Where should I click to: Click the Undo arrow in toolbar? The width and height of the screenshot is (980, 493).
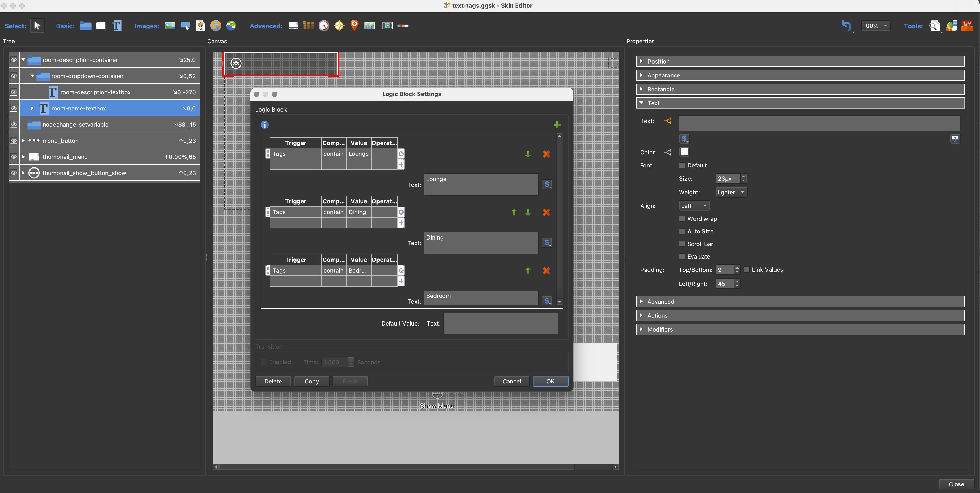pos(846,26)
